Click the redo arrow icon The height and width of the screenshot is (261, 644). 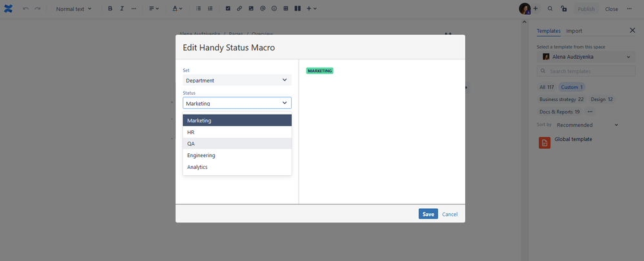coord(37,8)
